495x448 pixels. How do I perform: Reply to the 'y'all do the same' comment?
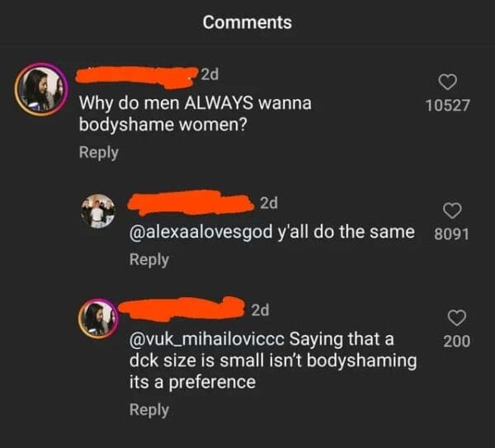point(149,259)
